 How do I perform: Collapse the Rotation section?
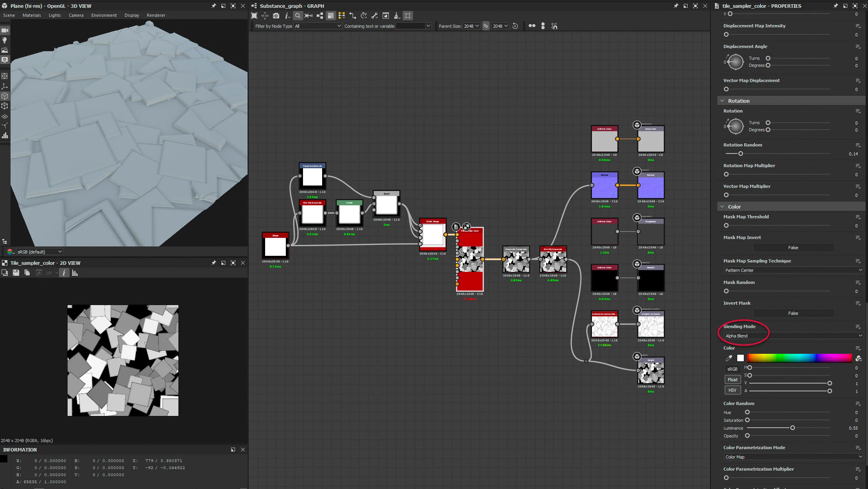pos(722,101)
